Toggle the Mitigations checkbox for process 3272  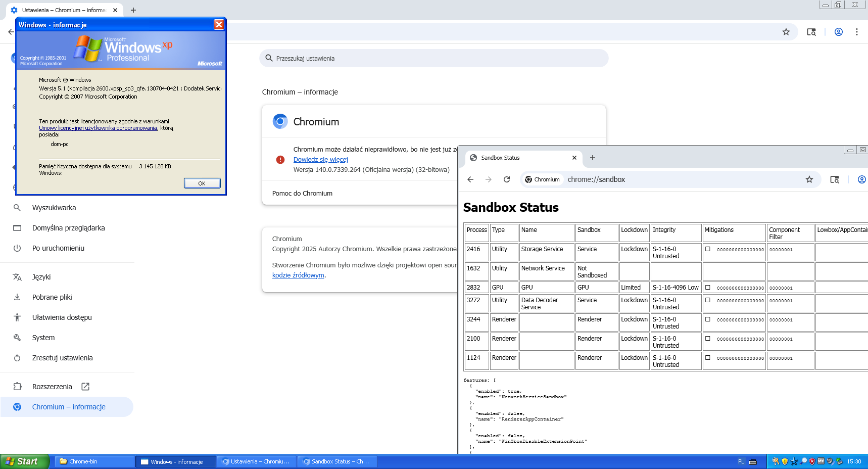coord(708,300)
